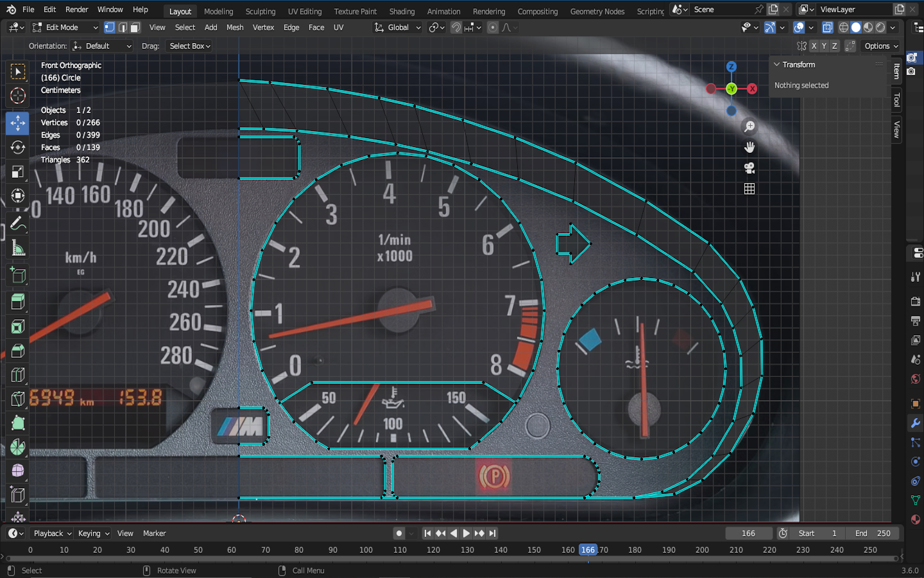924x578 pixels.
Task: Toggle auto merge vertices
Action: [x=850, y=46]
